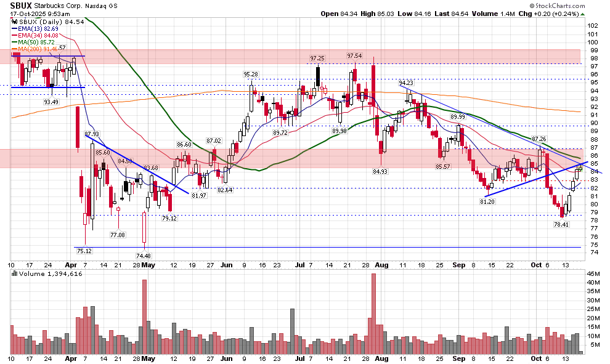The width and height of the screenshot is (610, 364).
Task: Click the EMA(13) blue legend line marker
Action: pyautogui.click(x=15, y=28)
